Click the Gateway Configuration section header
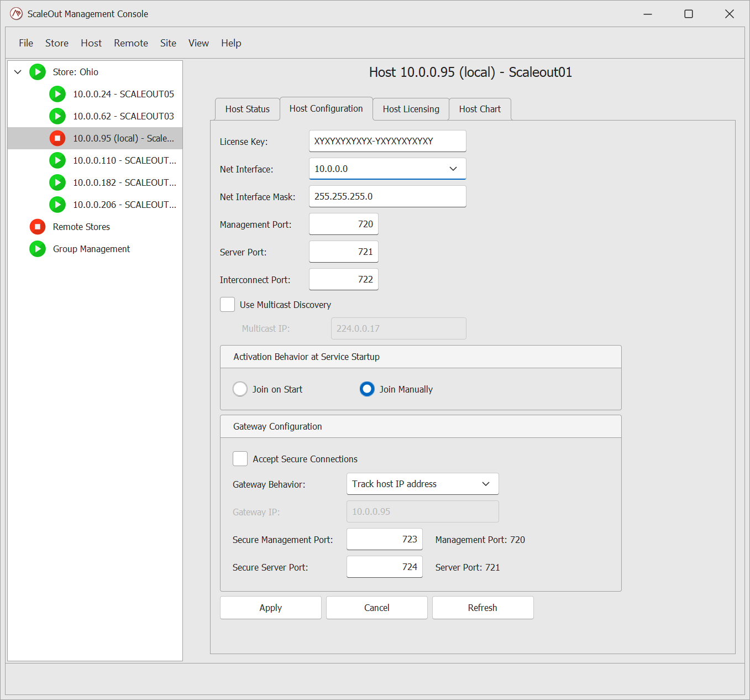750x700 pixels. (x=421, y=426)
